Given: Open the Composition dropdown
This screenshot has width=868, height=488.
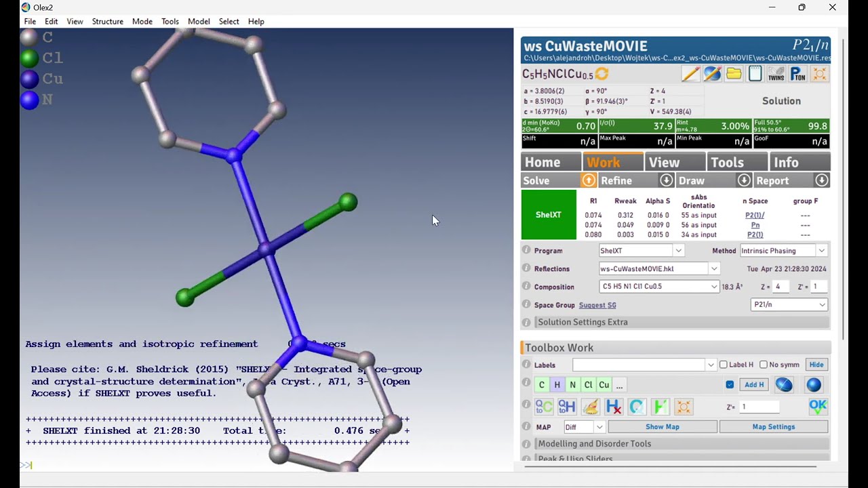Looking at the screenshot, I should click(713, 287).
